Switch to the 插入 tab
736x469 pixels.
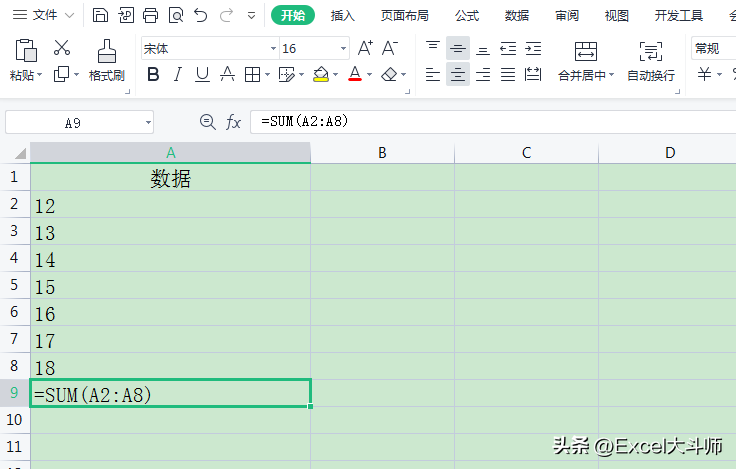point(343,16)
